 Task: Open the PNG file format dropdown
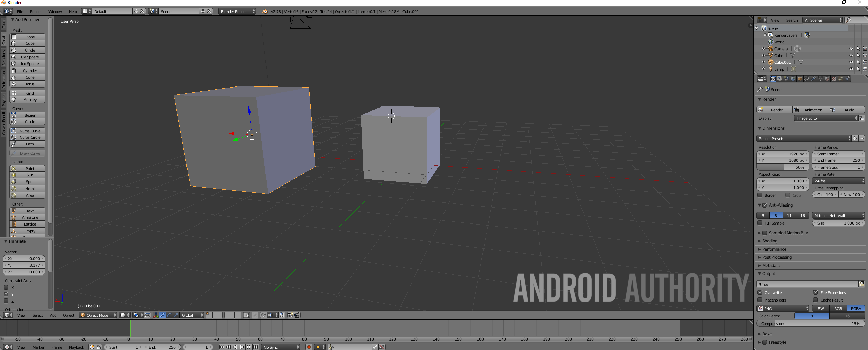click(783, 308)
